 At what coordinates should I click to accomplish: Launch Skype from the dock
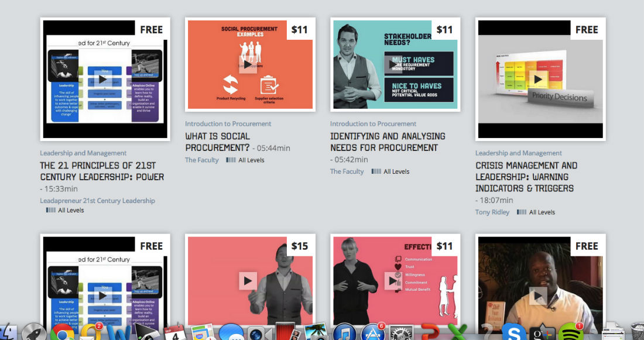[x=513, y=332]
